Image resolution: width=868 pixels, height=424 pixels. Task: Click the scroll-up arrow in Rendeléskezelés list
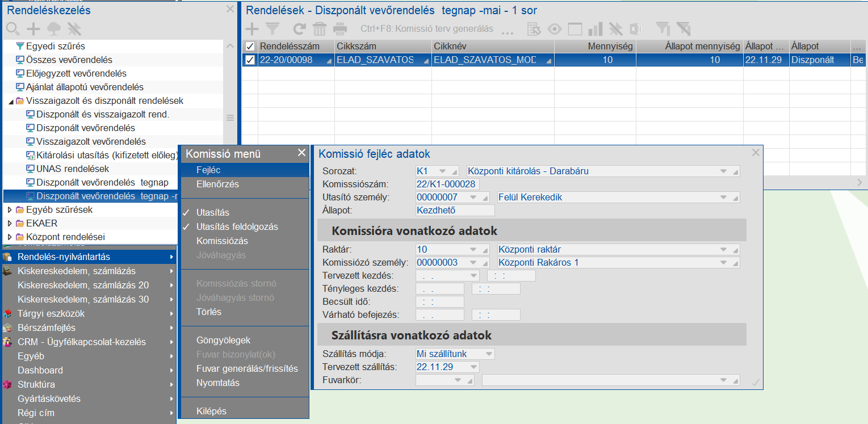pyautogui.click(x=230, y=46)
